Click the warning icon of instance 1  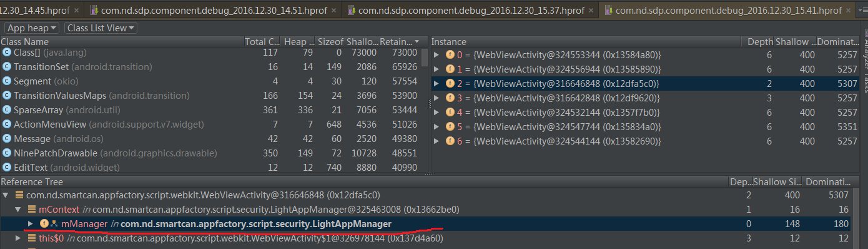pyautogui.click(x=450, y=69)
